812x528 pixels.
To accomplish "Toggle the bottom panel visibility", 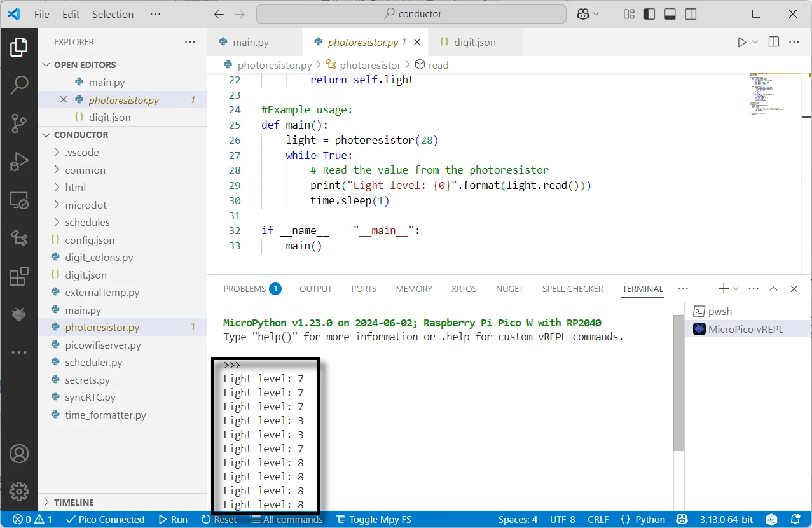I will 670,14.
